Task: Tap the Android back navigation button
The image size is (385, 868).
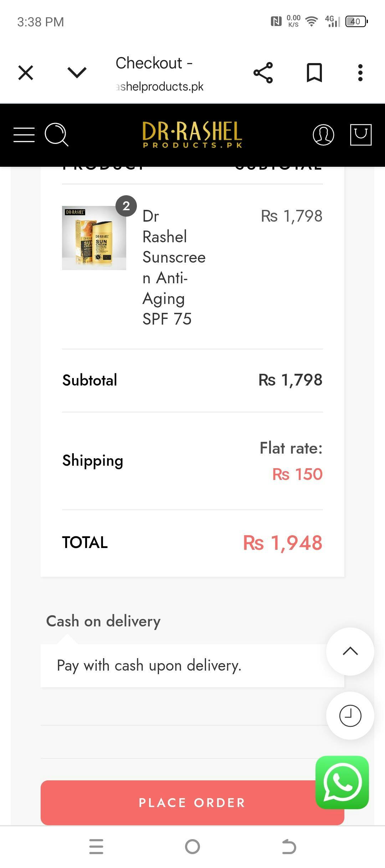Action: pyautogui.click(x=289, y=847)
